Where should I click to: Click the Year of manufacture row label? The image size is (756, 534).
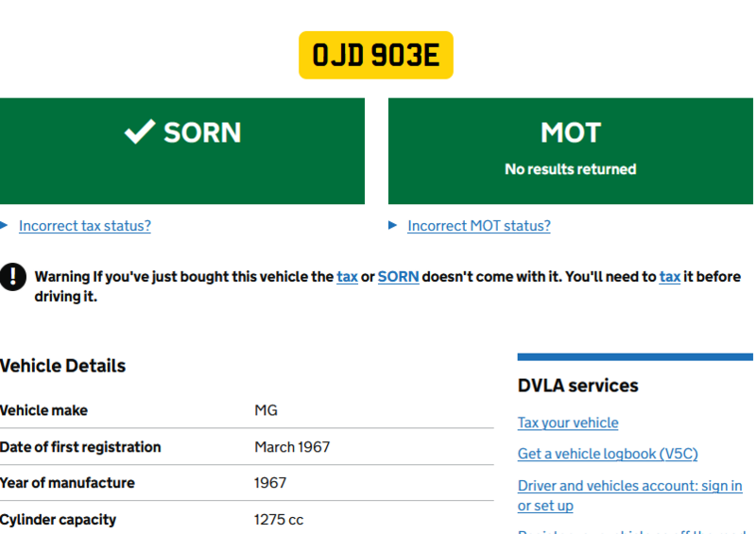click(x=67, y=483)
